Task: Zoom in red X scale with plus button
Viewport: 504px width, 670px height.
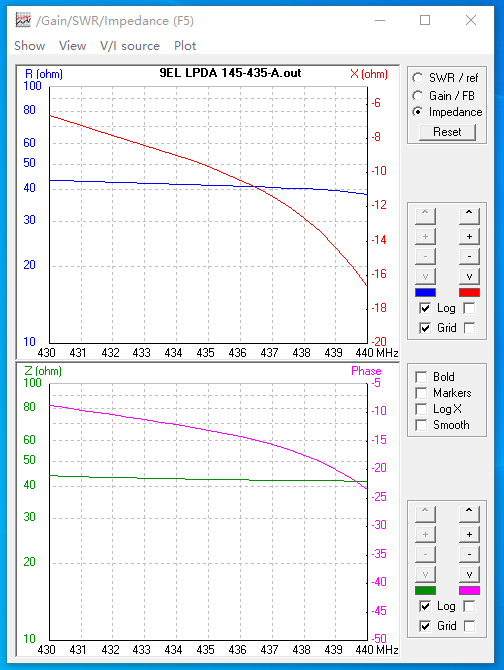Action: pos(469,236)
